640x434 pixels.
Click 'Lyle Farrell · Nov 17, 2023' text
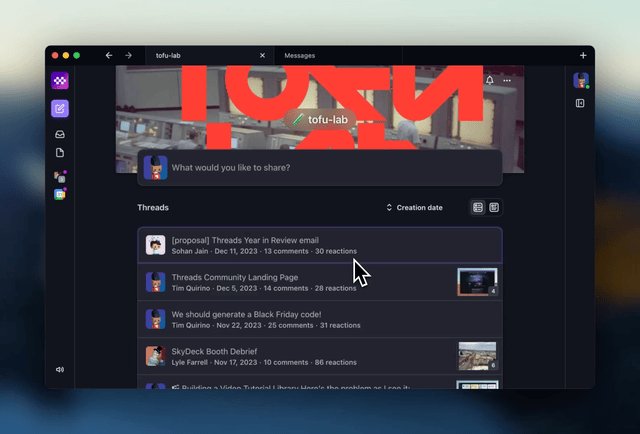(214, 363)
